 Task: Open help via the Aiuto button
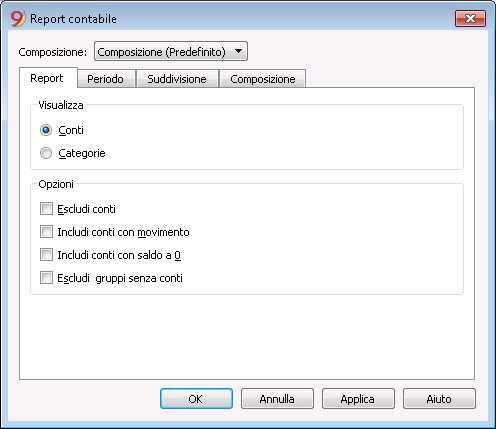(439, 399)
